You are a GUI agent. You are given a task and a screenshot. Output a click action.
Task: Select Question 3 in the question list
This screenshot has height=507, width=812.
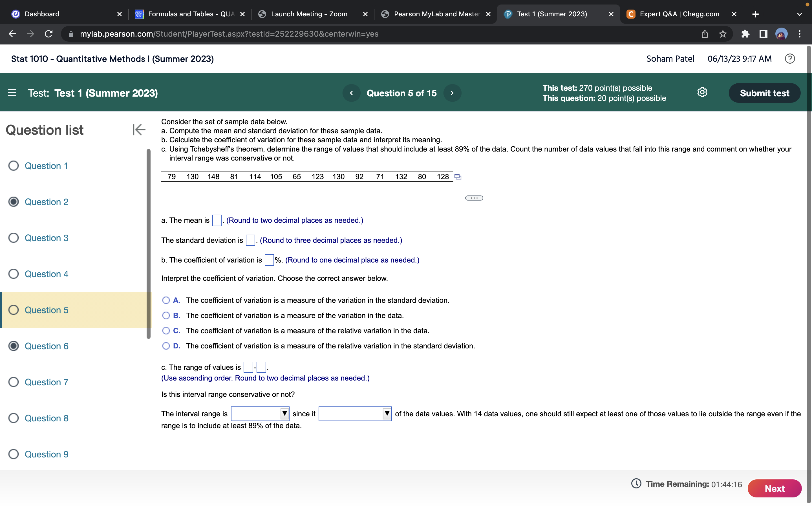(46, 238)
